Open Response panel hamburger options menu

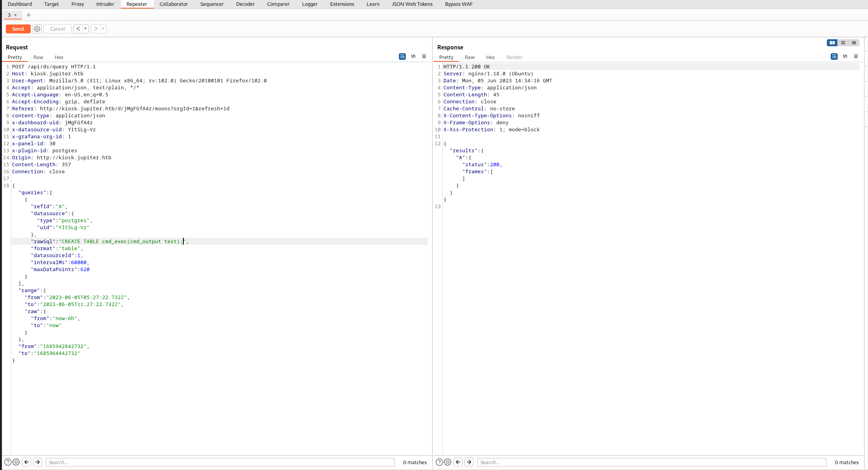tap(856, 57)
